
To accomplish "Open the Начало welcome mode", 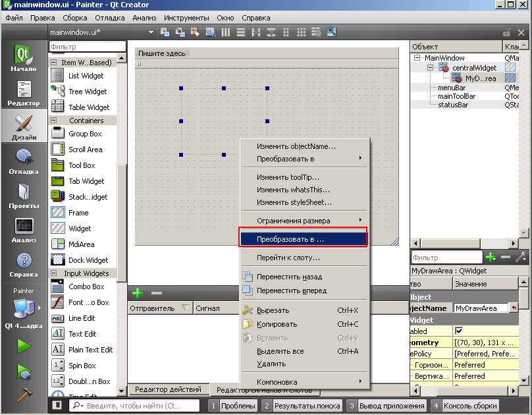I will [24, 58].
